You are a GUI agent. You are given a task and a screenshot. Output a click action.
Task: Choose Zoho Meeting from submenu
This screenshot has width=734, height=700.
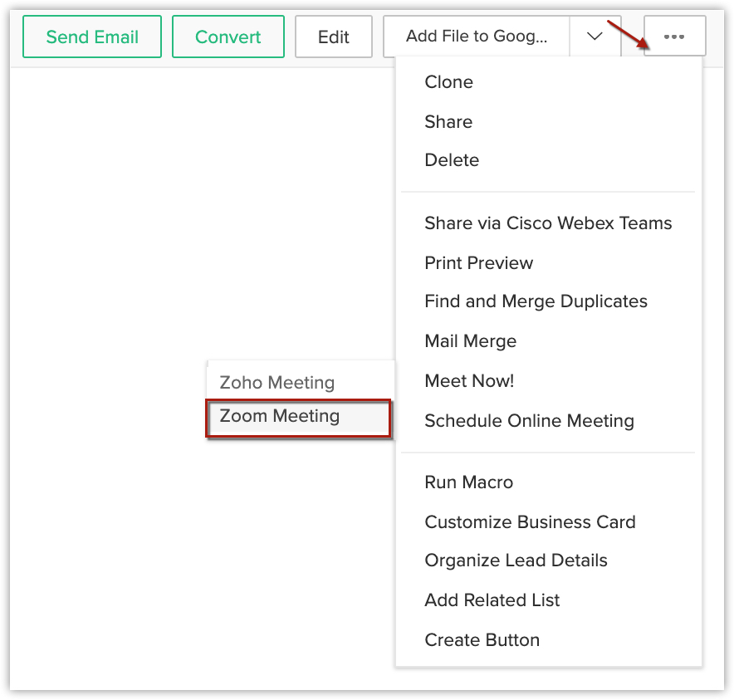[x=276, y=383]
